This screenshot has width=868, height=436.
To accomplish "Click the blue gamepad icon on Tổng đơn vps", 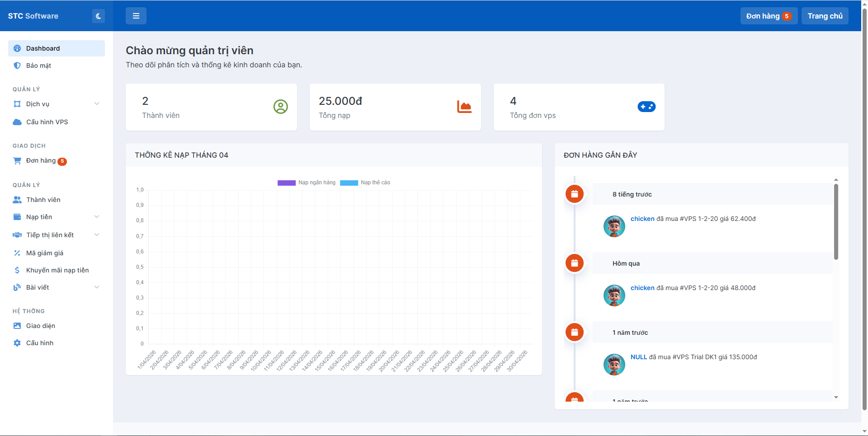I will (646, 107).
